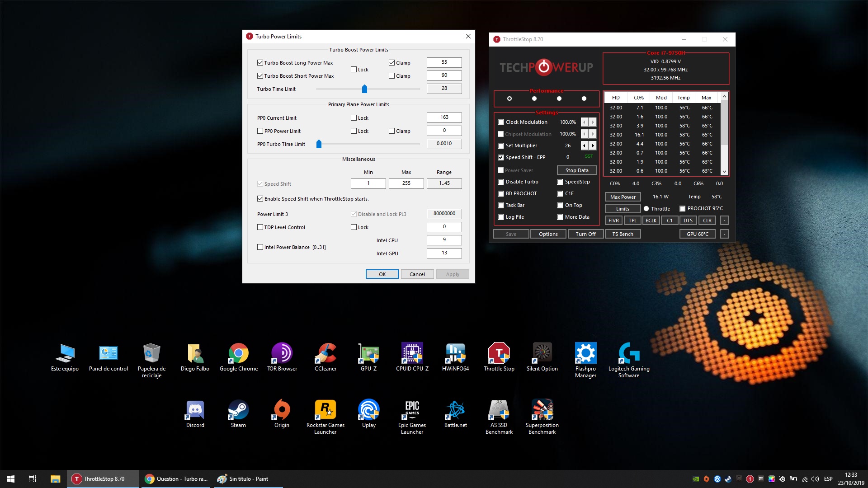Open the HWiNFO64 desktop shortcut
The height and width of the screenshot is (488, 868).
[x=455, y=354]
